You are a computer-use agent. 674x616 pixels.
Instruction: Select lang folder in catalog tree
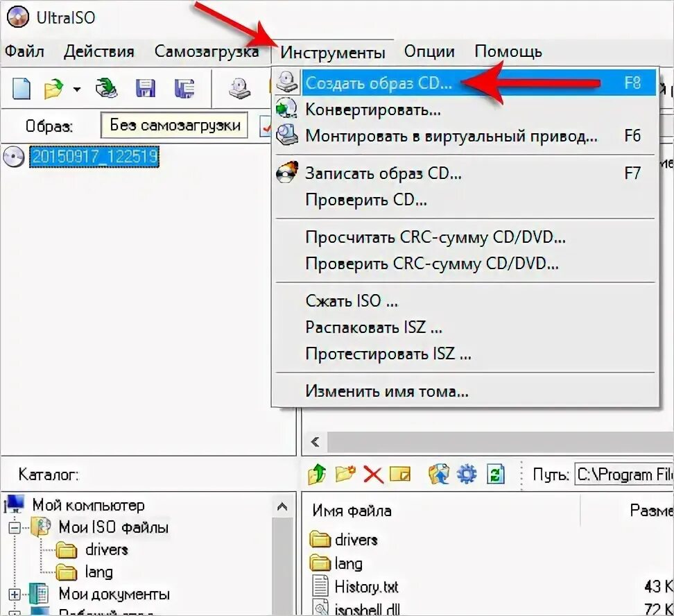coord(99,572)
